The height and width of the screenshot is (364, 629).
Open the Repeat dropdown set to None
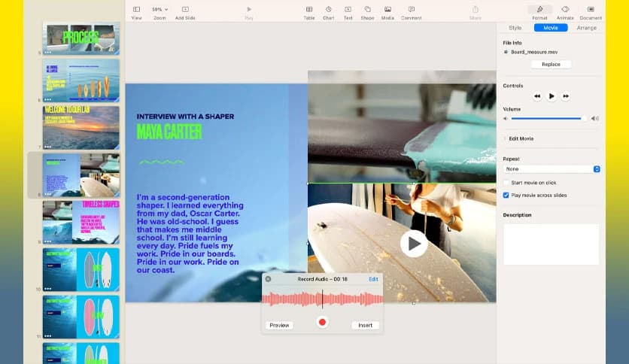tap(551, 169)
